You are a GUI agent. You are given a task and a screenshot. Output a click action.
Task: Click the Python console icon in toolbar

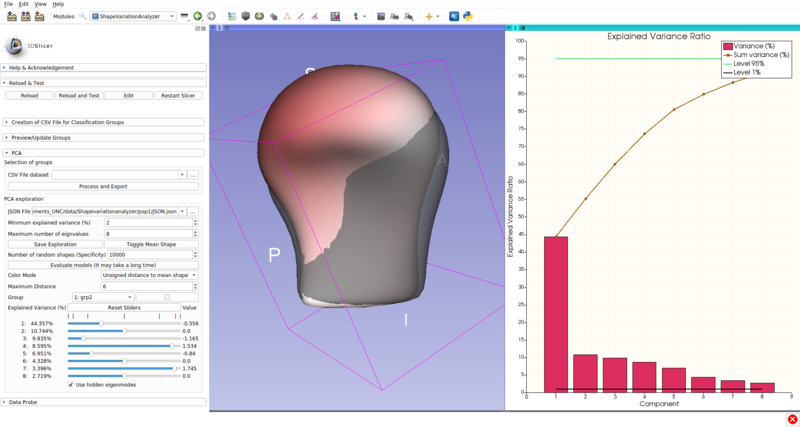[468, 16]
